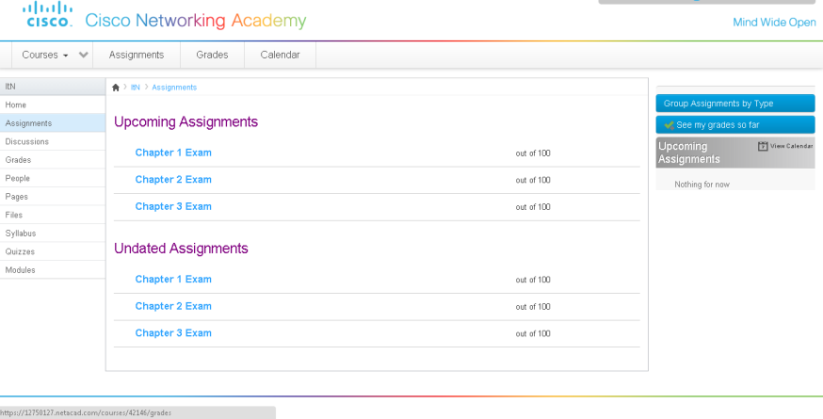Open Modules in the left sidebar
The width and height of the screenshot is (823, 419).
click(x=20, y=270)
